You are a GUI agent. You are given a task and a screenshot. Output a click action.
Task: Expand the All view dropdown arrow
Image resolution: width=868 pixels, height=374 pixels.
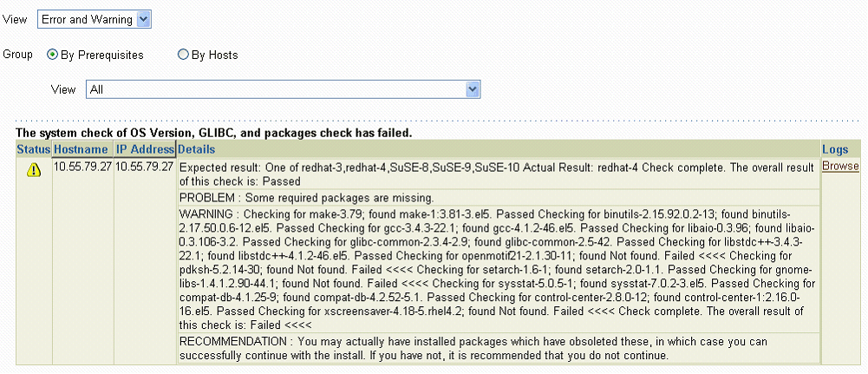pyautogui.click(x=473, y=89)
